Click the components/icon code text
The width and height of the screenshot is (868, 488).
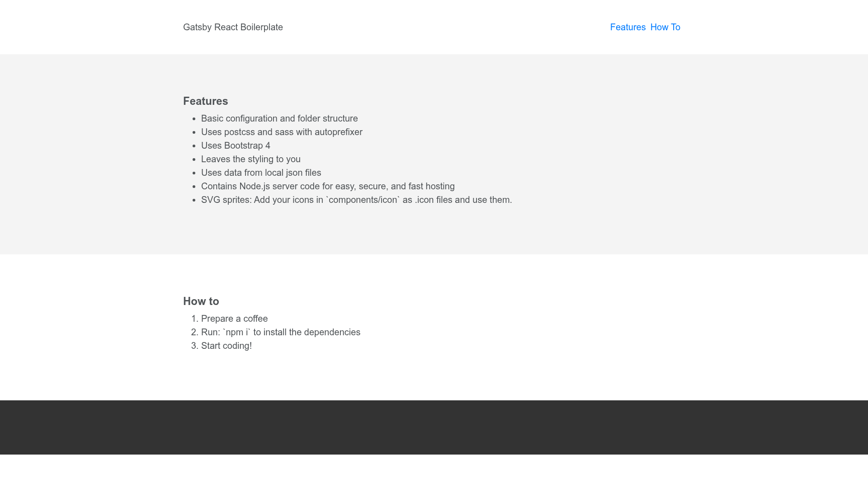(x=363, y=200)
